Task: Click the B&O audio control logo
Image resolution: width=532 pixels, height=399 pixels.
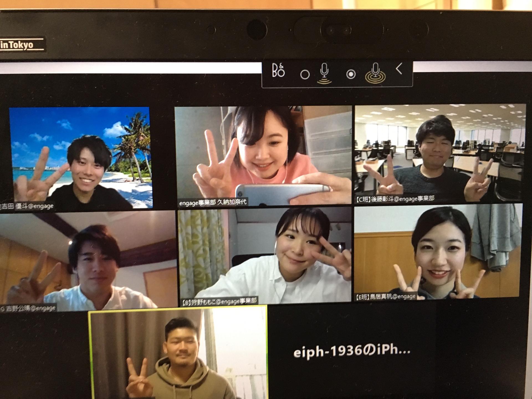Action: (278, 70)
